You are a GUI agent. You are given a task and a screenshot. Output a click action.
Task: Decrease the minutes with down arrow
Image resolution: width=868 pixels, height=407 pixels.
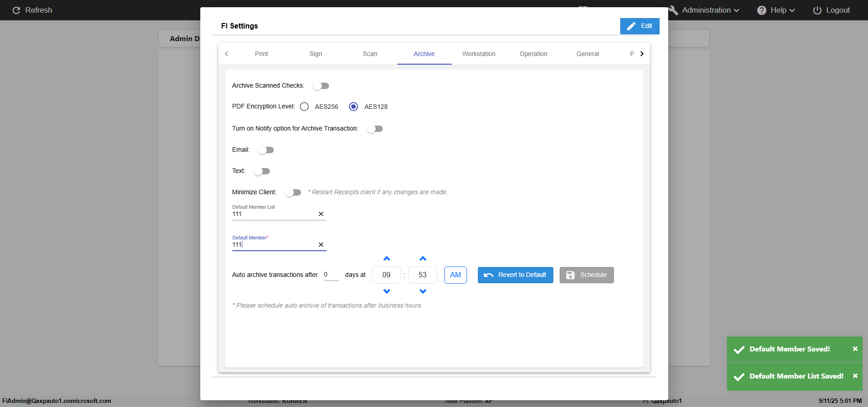(x=423, y=291)
